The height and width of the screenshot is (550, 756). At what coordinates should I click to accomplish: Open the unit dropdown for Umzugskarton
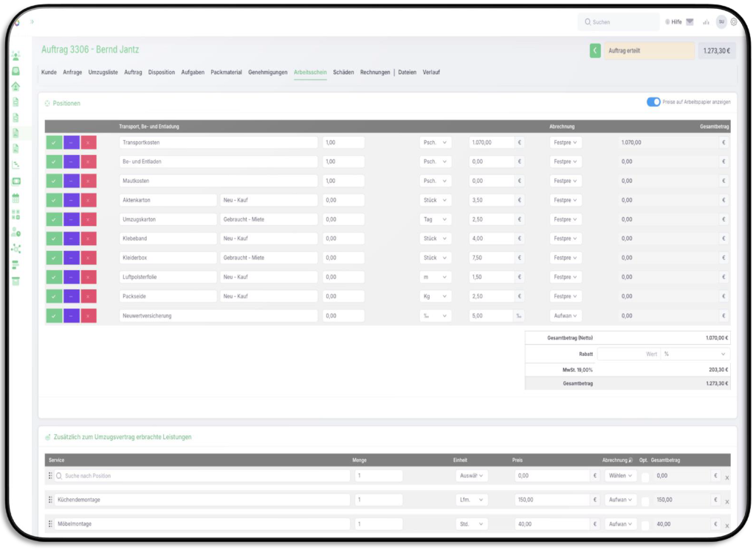(435, 219)
